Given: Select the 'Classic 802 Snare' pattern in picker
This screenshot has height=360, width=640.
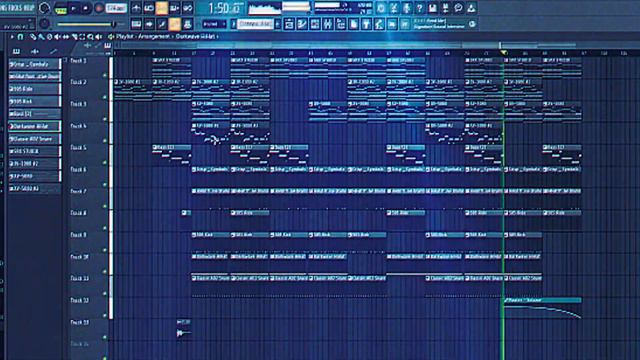Looking at the screenshot, I should (35, 139).
